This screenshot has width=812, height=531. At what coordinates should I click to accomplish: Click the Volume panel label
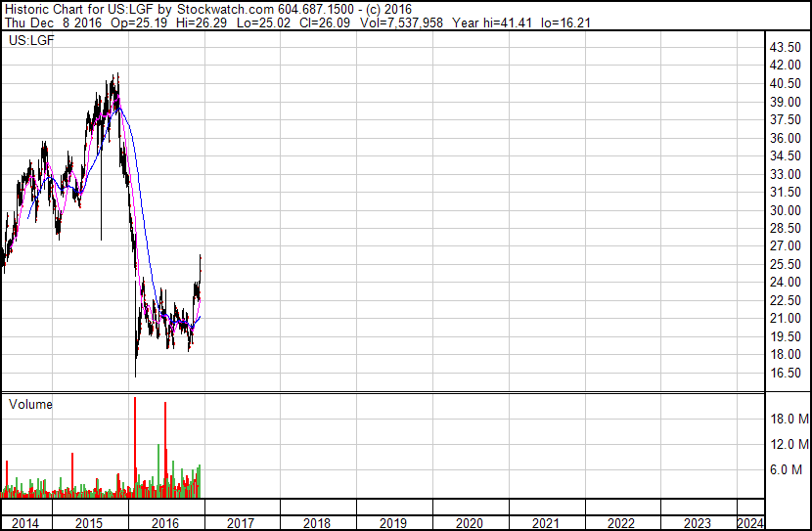click(x=30, y=404)
